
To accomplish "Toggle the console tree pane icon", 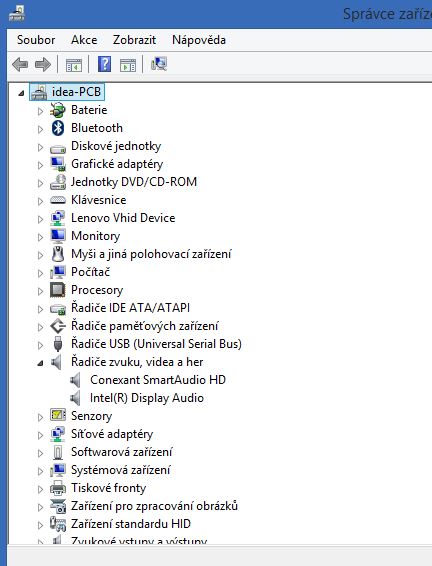I will pos(74,65).
